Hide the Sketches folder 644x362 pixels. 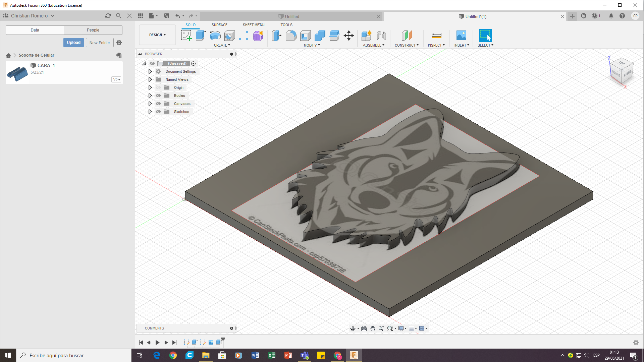(158, 112)
